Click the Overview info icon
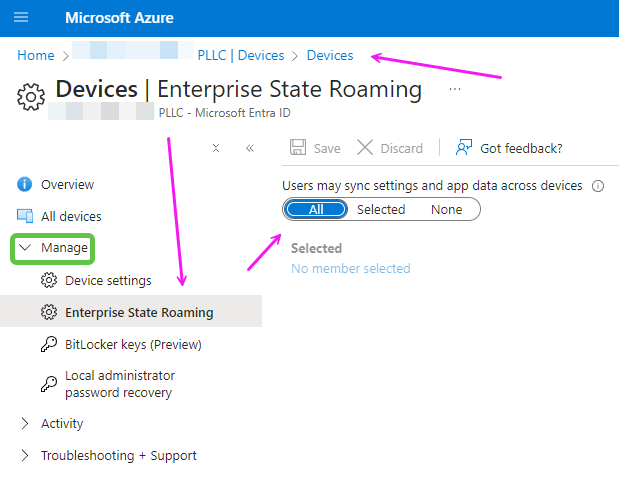619x491 pixels. coord(24,184)
